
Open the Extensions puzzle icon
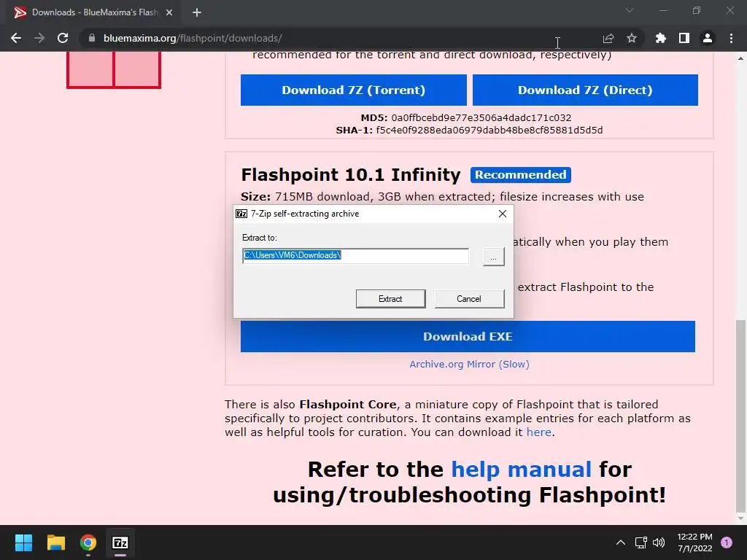tap(660, 38)
